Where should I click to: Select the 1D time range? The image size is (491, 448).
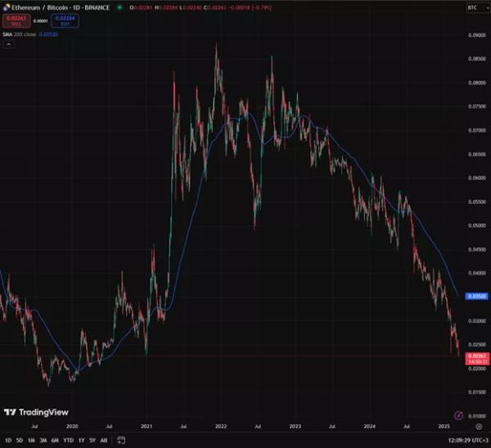coord(8,441)
